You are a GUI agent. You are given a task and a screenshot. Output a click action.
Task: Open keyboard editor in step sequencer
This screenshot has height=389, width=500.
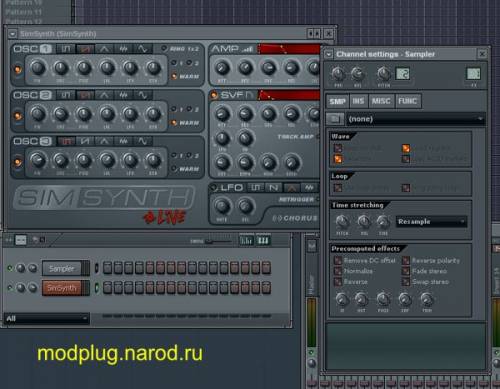[x=263, y=240]
